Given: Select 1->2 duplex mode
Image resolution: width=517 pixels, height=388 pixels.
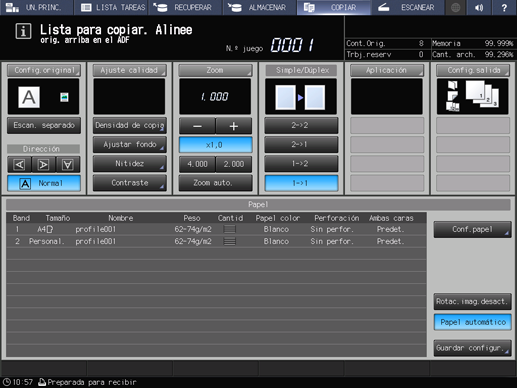Looking at the screenshot, I should 301,164.
